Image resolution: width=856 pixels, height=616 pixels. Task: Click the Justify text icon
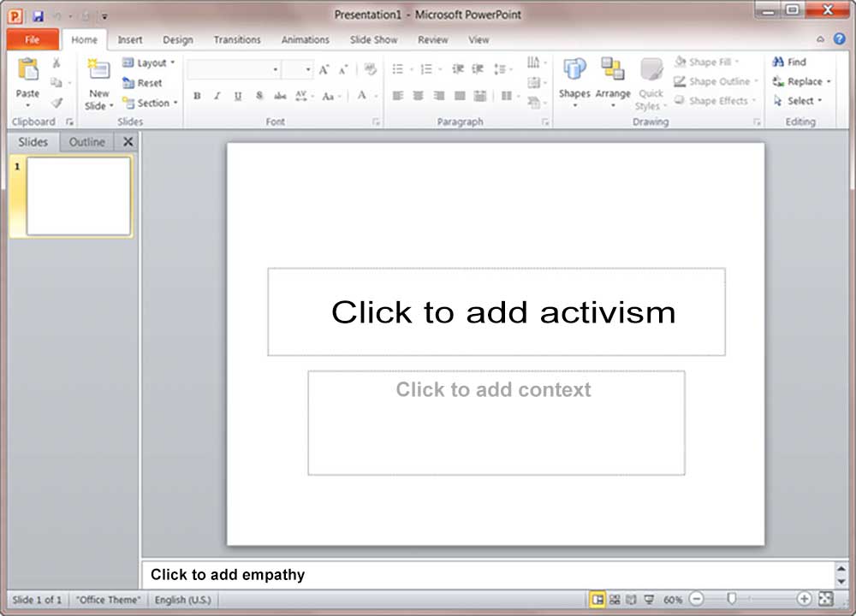(x=460, y=96)
